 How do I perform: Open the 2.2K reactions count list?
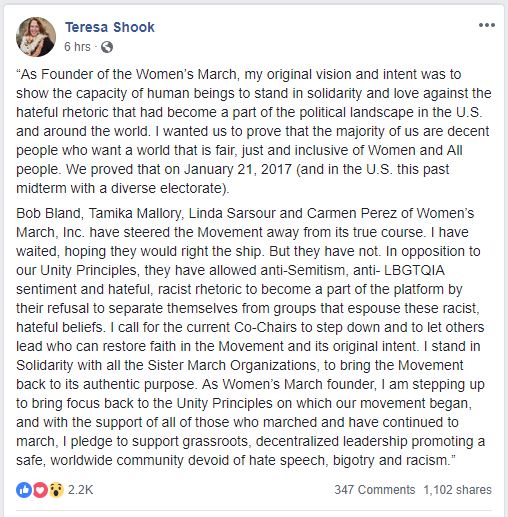pos(81,490)
